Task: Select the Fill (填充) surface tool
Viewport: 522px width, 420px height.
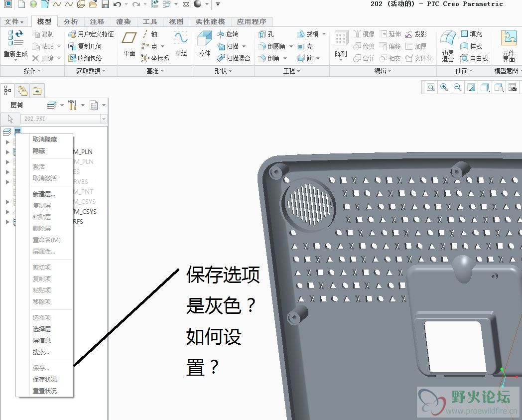Action: point(471,34)
